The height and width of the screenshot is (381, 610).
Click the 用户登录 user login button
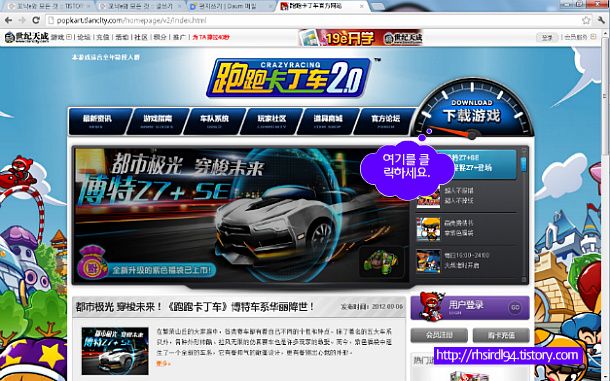coord(470,307)
